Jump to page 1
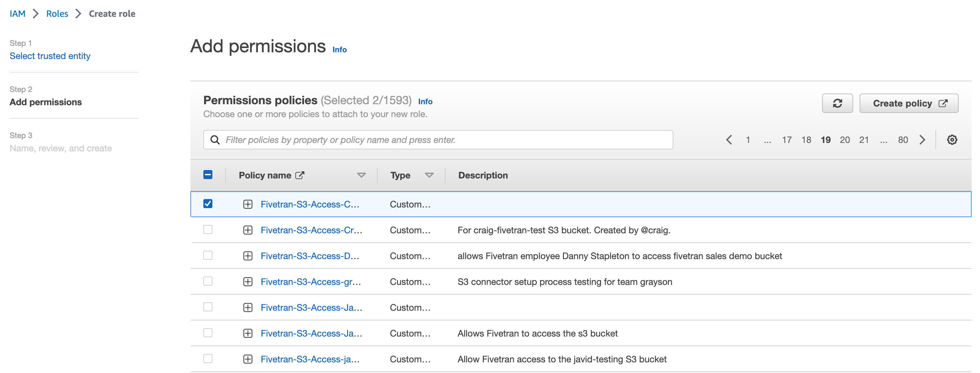This screenshot has width=980, height=373. (748, 140)
